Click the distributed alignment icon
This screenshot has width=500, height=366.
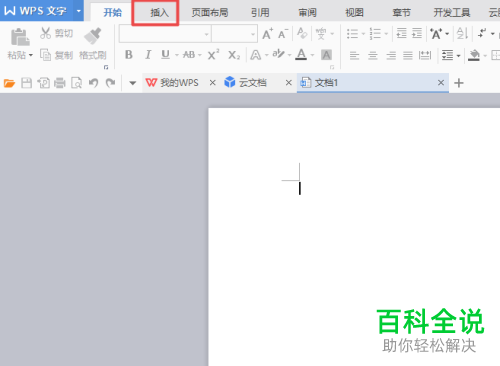425,55
